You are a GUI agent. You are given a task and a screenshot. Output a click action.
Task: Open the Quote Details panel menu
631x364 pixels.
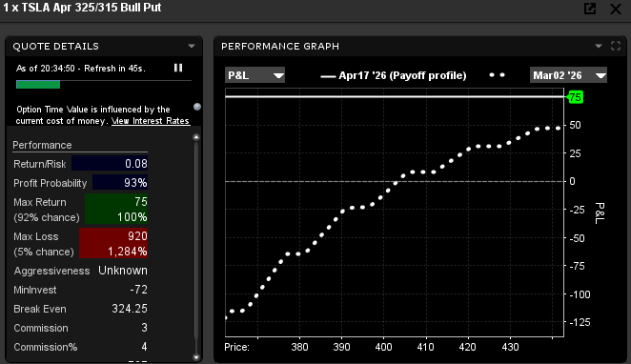point(192,47)
